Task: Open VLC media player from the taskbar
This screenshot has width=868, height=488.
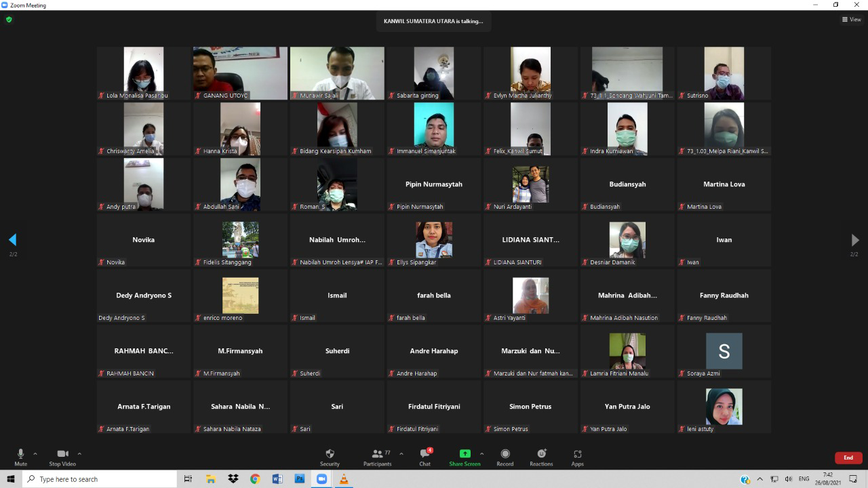Action: (344, 479)
